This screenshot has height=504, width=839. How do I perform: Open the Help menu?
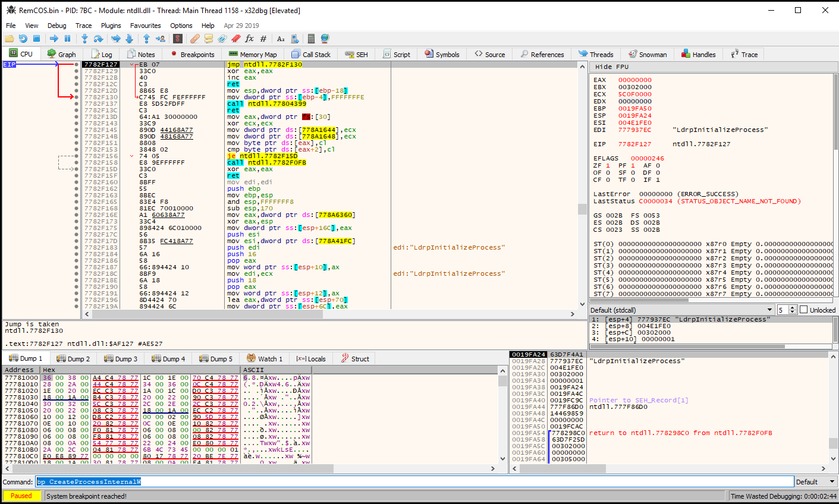tap(208, 26)
